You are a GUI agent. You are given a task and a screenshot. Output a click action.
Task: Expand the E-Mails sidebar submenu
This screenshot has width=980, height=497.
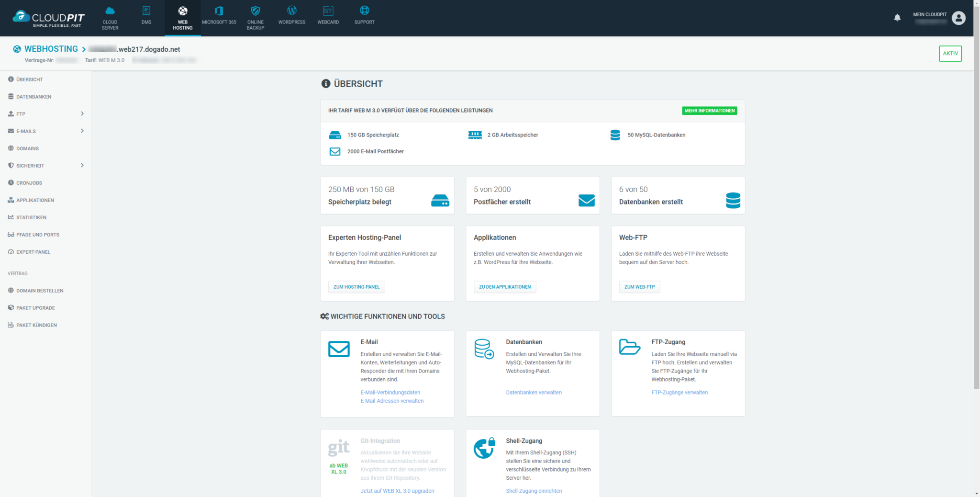(x=82, y=131)
